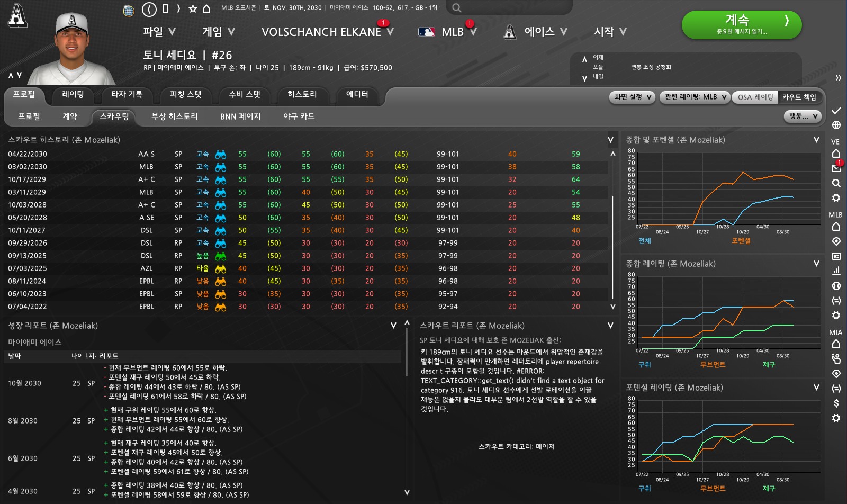This screenshot has height=504, width=847.
Task: Open the VE section settings gear
Action: [836, 198]
